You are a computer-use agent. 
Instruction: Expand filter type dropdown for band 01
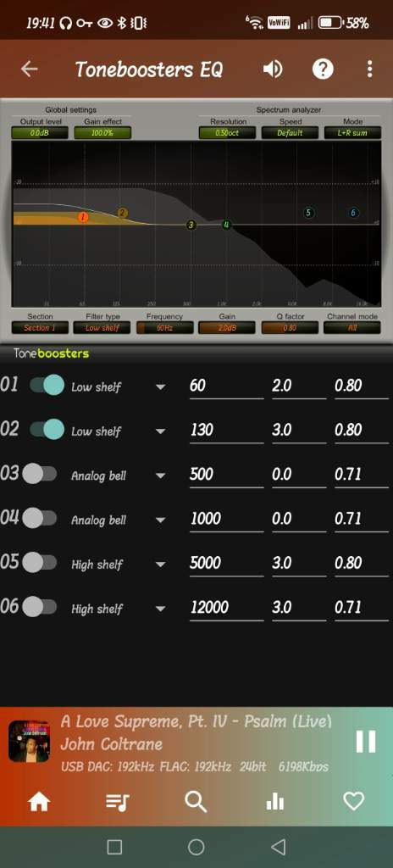161,387
